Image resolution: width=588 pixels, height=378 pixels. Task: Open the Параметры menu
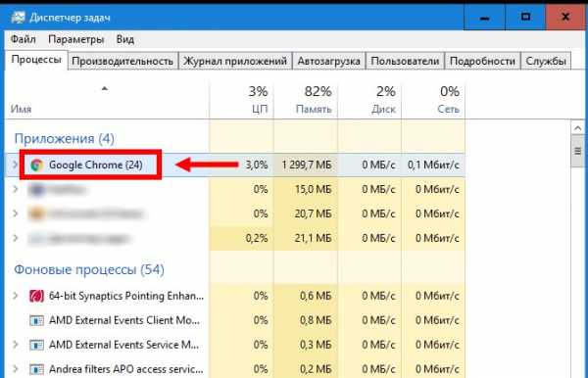(x=76, y=39)
